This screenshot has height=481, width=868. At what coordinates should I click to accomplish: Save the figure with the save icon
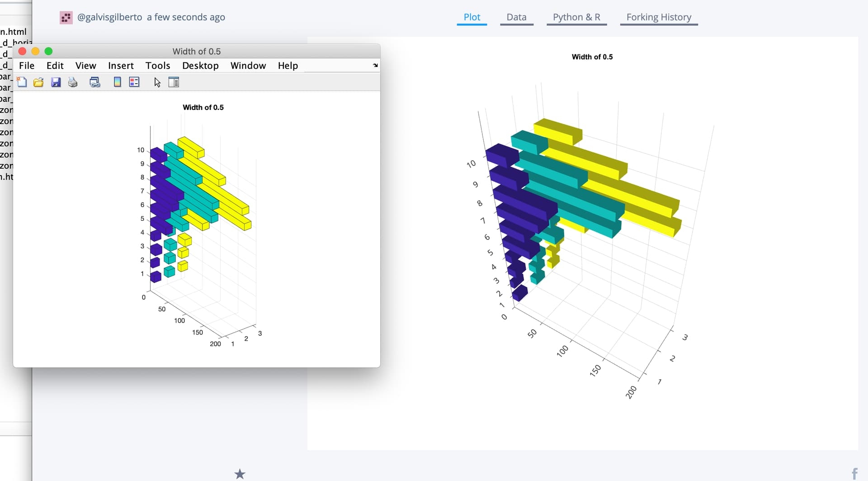56,82
